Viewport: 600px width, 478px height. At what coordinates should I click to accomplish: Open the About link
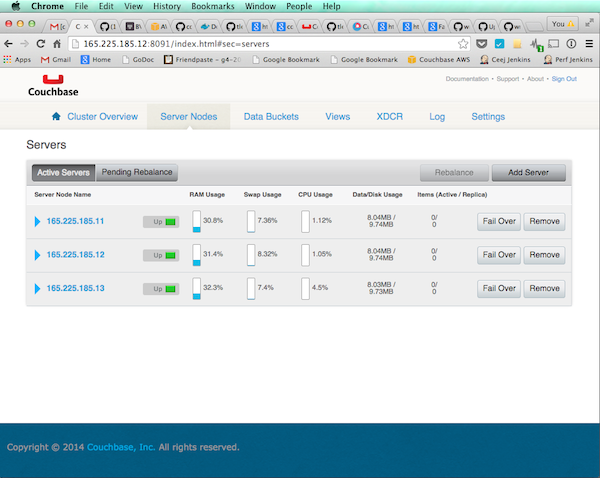coord(535,79)
